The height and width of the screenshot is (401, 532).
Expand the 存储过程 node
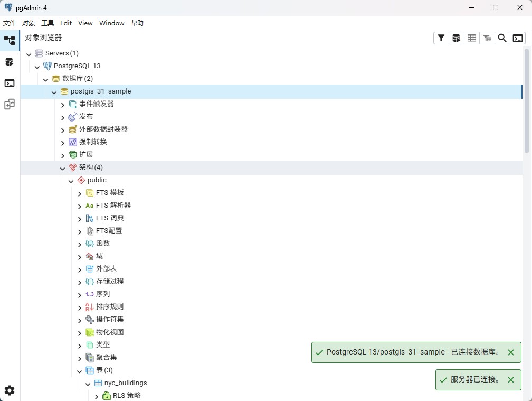tap(79, 282)
